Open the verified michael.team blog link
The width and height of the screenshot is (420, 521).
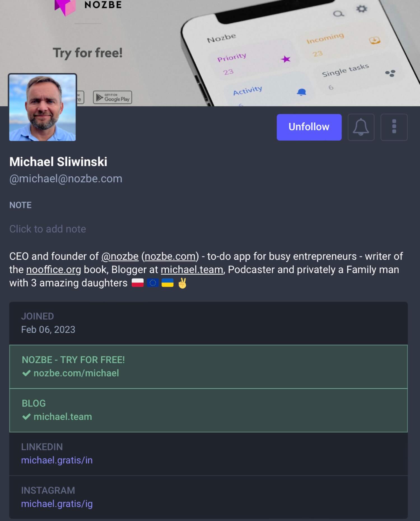coord(63,417)
